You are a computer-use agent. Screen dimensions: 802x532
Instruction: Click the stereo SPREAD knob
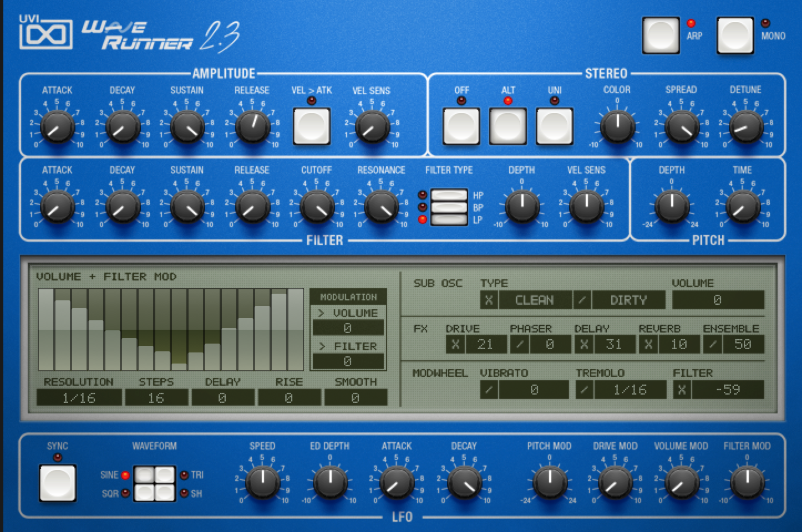[x=682, y=126]
